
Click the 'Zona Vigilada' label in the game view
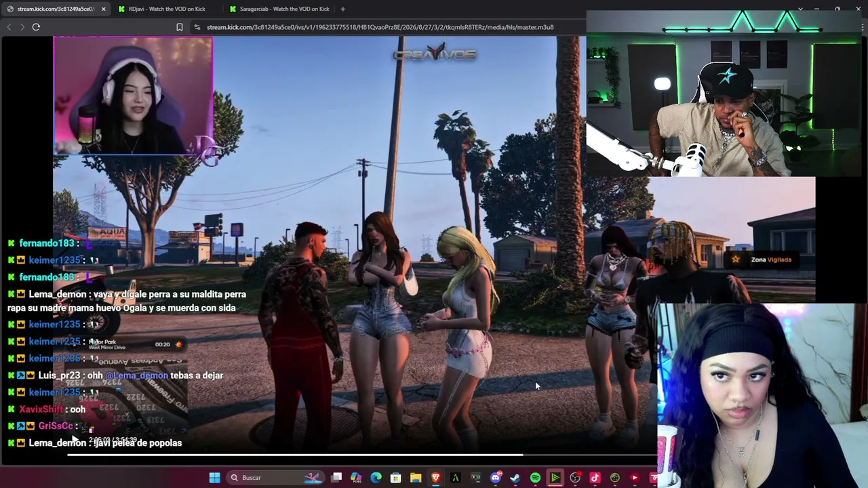pos(771,260)
